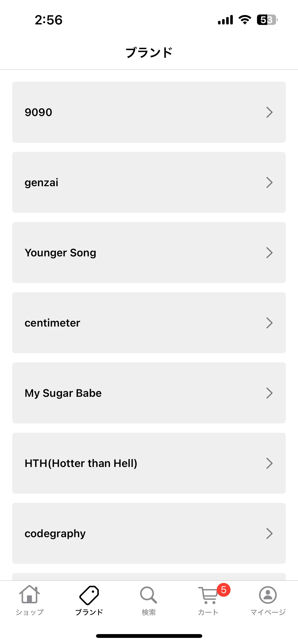Expand the Younger Song chevron
This screenshot has width=298, height=644.
click(x=269, y=253)
